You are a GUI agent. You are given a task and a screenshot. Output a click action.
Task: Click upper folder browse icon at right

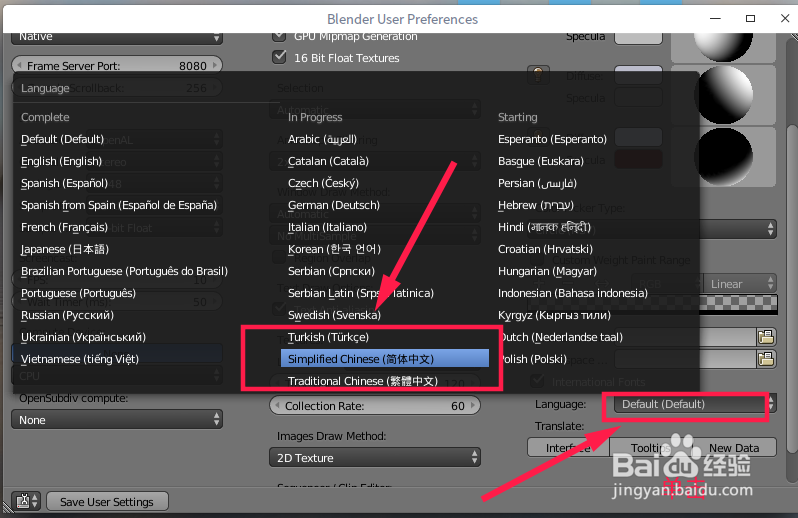click(x=766, y=337)
